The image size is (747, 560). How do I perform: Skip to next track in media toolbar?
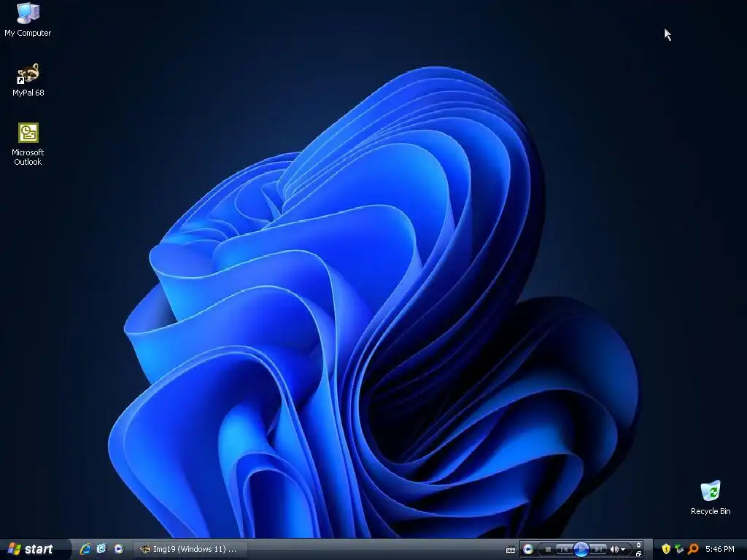pyautogui.click(x=597, y=549)
